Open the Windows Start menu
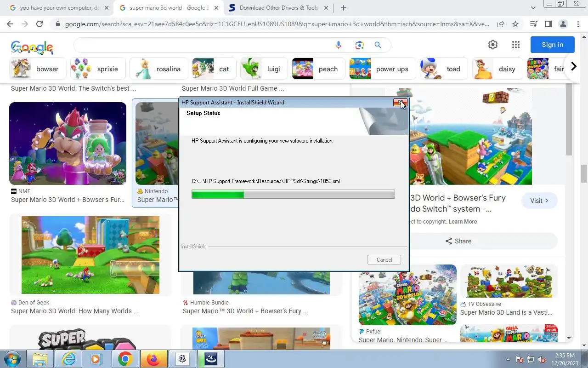588x368 pixels. coord(12,359)
